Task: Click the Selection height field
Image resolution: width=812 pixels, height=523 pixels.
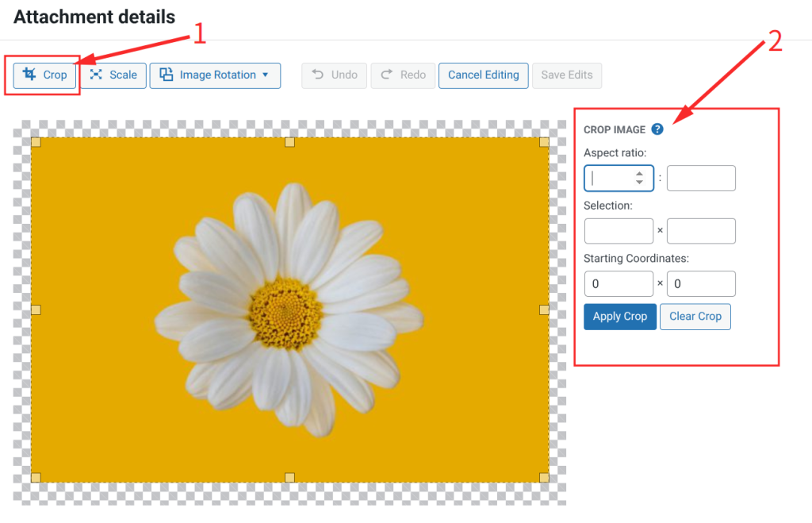Action: tap(701, 231)
